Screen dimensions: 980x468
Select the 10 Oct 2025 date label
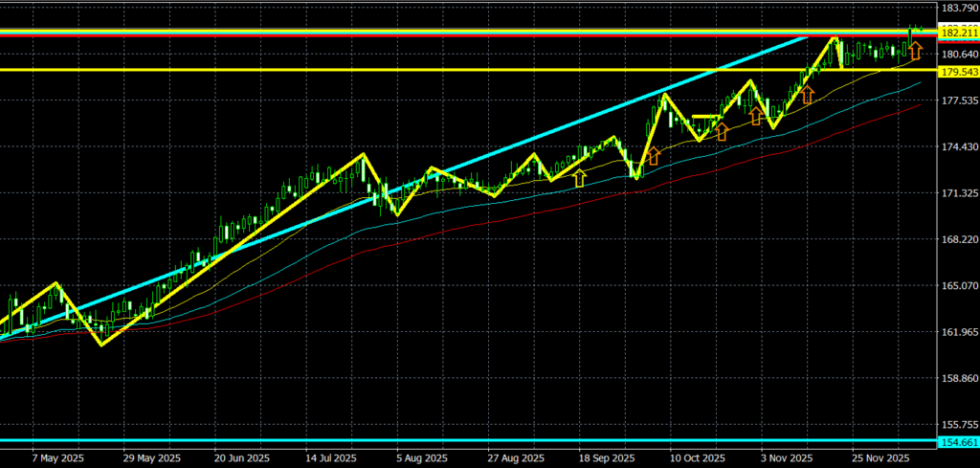coord(696,457)
